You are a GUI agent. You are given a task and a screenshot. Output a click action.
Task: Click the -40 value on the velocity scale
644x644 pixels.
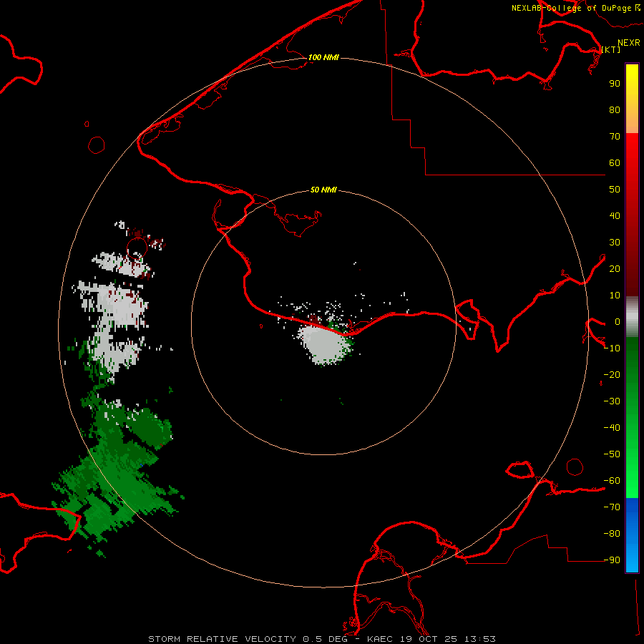coord(612,428)
